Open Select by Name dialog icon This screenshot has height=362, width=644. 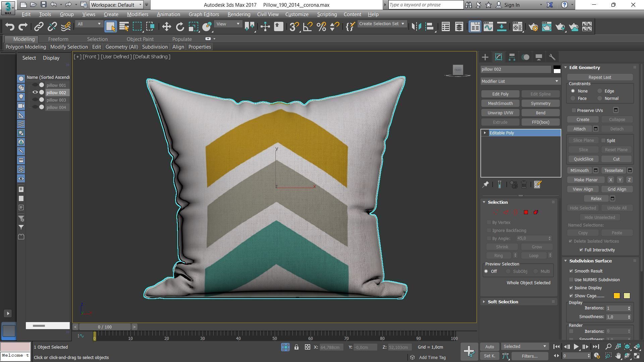(124, 26)
